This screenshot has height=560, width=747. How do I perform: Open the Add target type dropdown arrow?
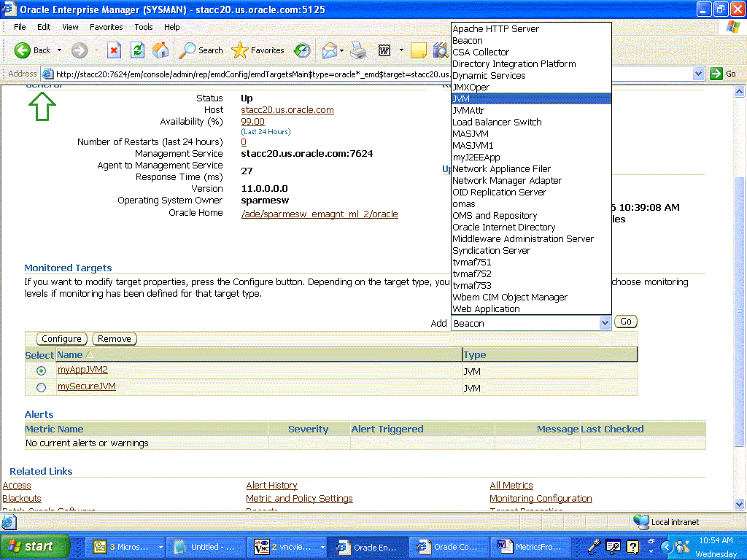tap(605, 323)
